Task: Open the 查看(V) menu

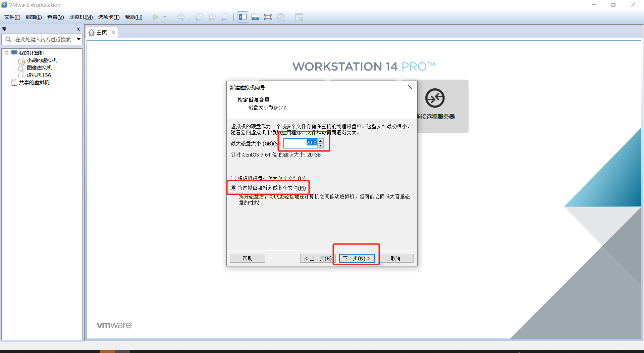Action: [56, 17]
